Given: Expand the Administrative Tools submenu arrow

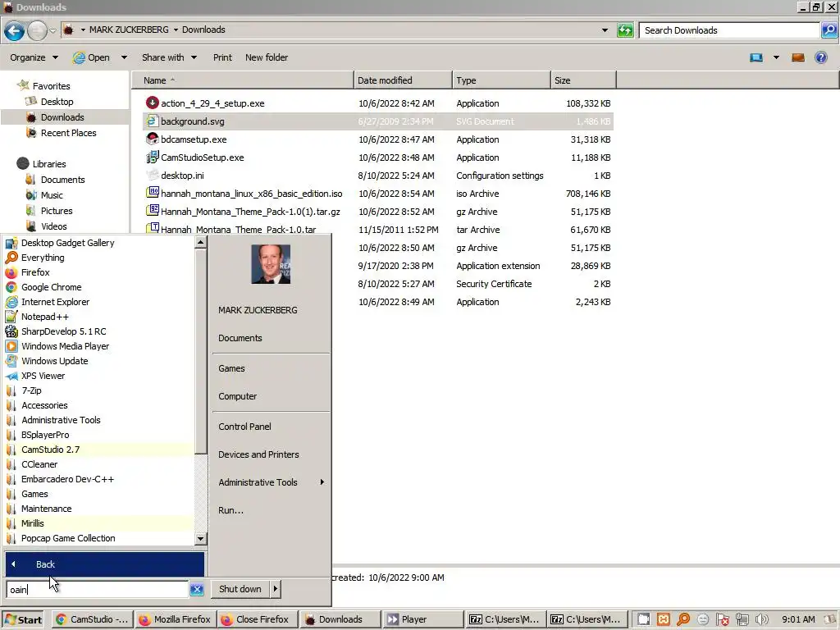Looking at the screenshot, I should [x=322, y=482].
